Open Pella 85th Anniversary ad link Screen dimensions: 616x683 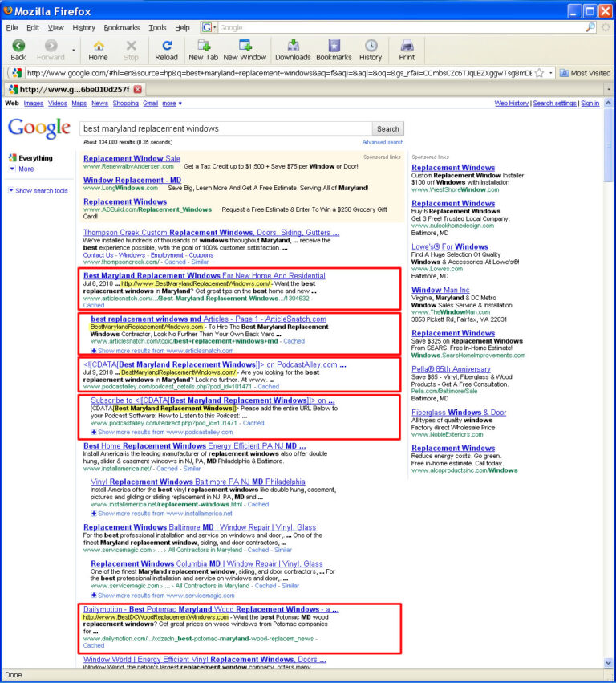(451, 369)
